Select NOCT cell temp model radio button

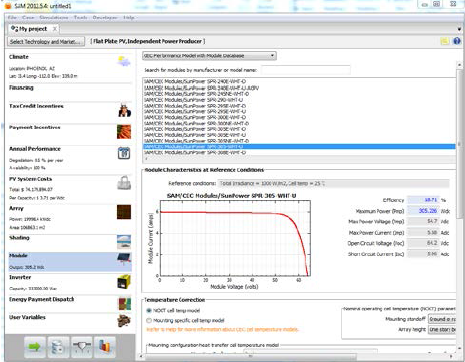pyautogui.click(x=149, y=310)
